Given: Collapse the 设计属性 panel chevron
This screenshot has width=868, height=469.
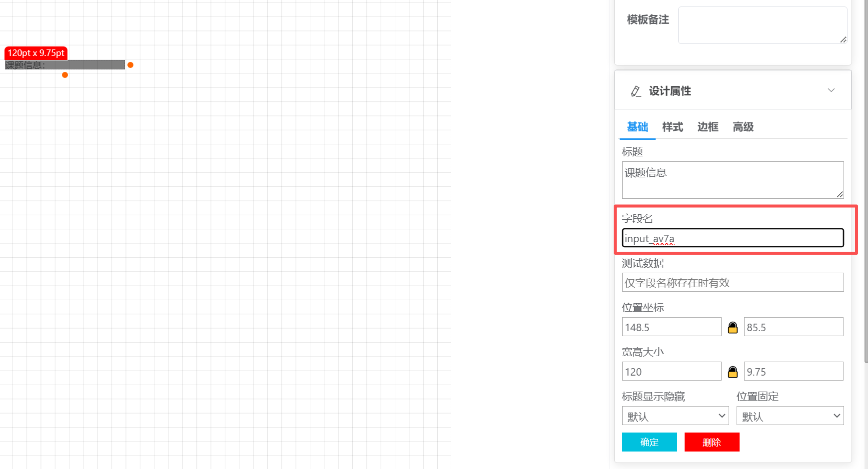Looking at the screenshot, I should click(x=831, y=90).
